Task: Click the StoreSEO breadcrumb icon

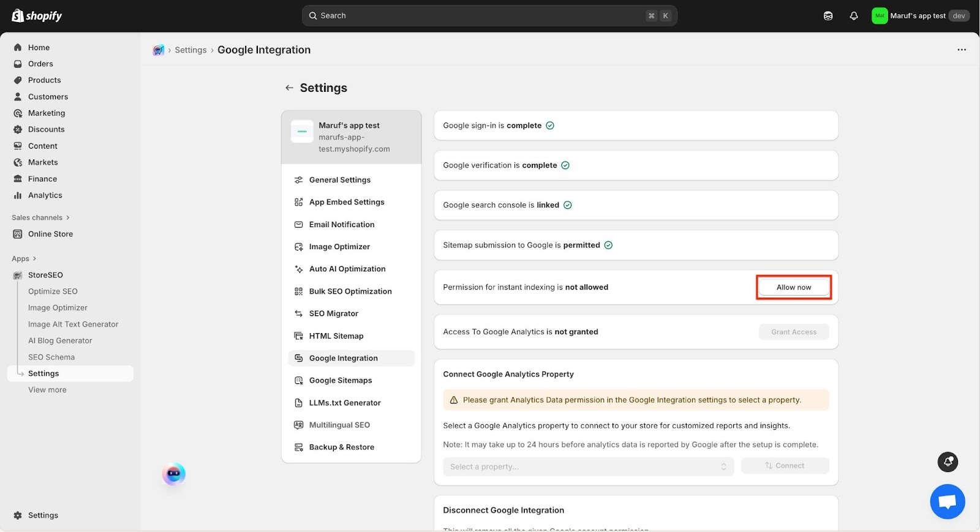Action: point(159,50)
